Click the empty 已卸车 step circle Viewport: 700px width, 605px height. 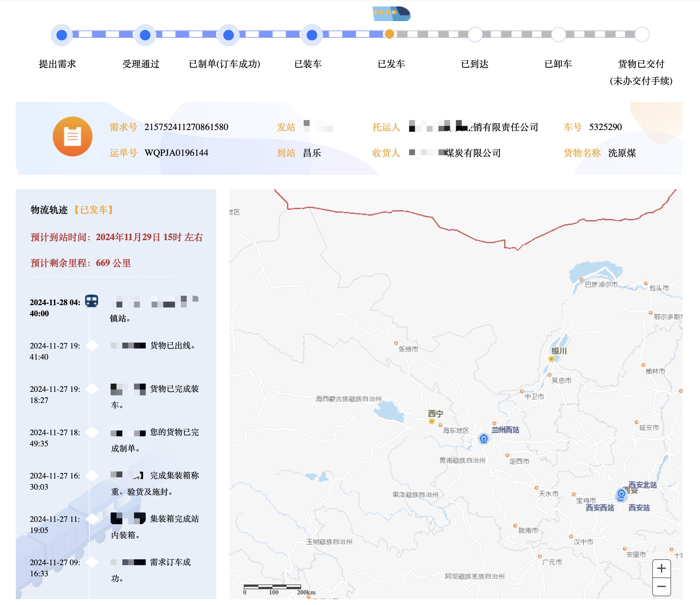(x=558, y=35)
